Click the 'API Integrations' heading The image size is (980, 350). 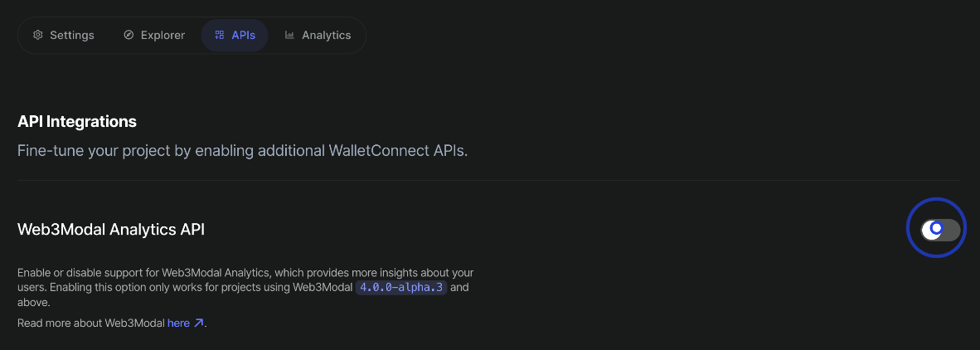pos(77,121)
